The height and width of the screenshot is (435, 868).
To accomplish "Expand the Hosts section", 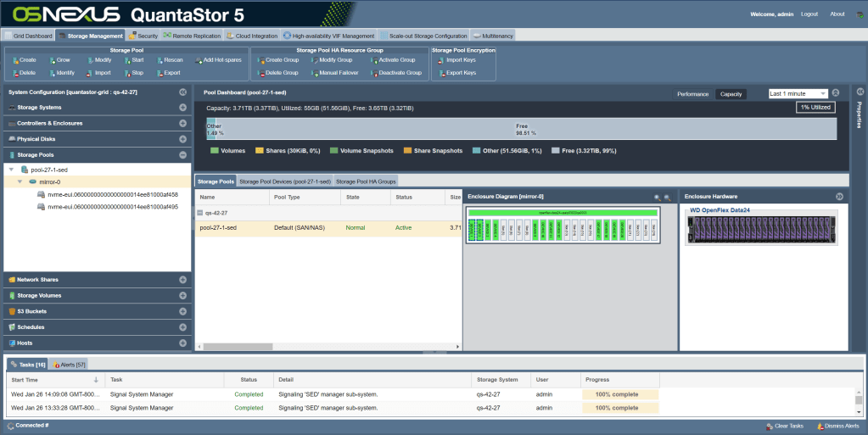I will click(x=182, y=343).
